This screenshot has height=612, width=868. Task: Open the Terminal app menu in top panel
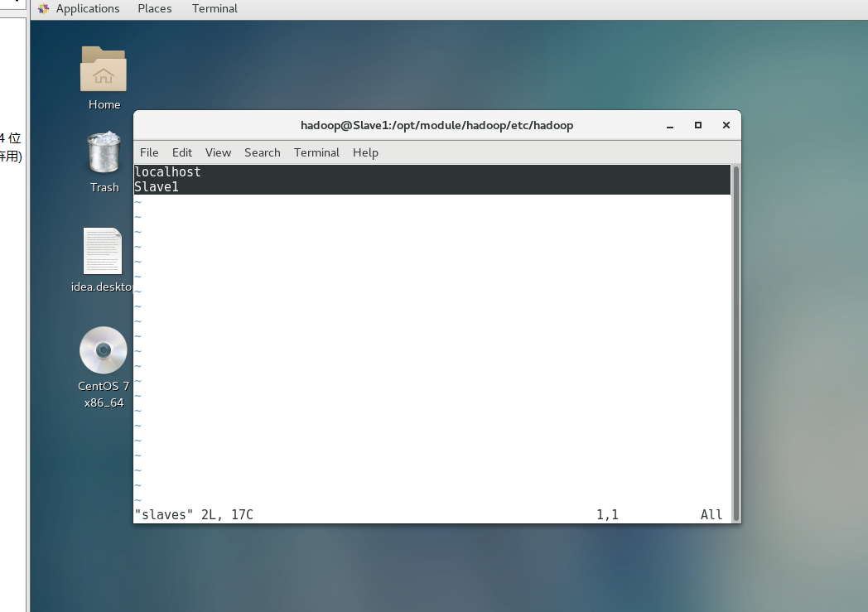click(x=215, y=9)
